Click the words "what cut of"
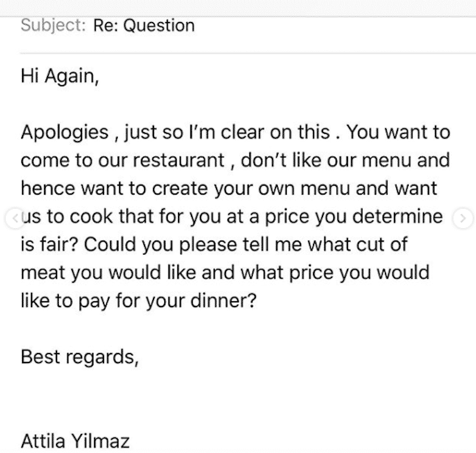 (358, 245)
